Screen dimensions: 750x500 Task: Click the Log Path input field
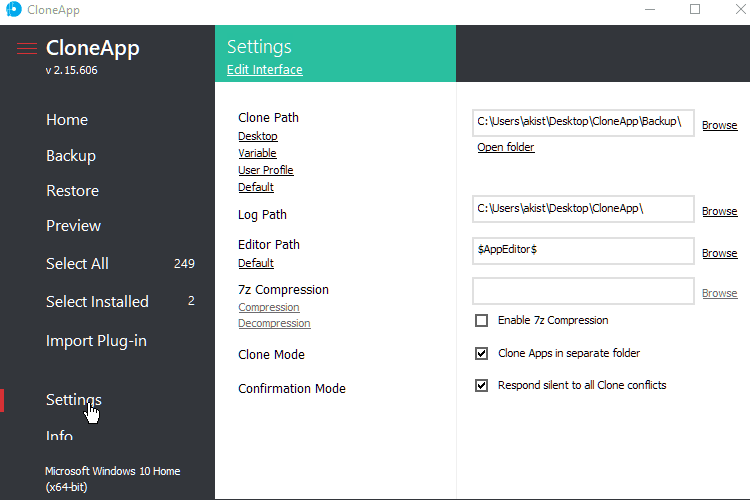click(583, 209)
